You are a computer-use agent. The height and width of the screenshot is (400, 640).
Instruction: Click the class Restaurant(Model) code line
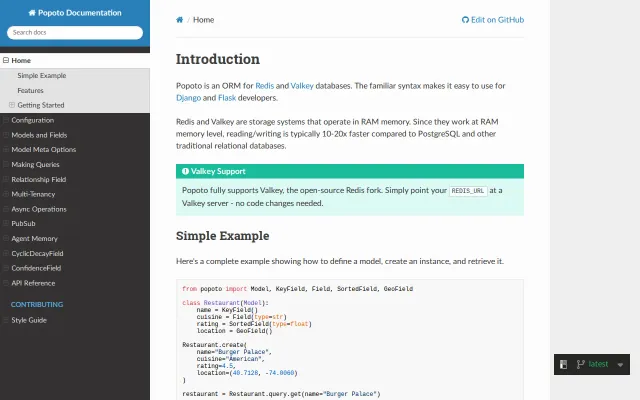[225, 303]
